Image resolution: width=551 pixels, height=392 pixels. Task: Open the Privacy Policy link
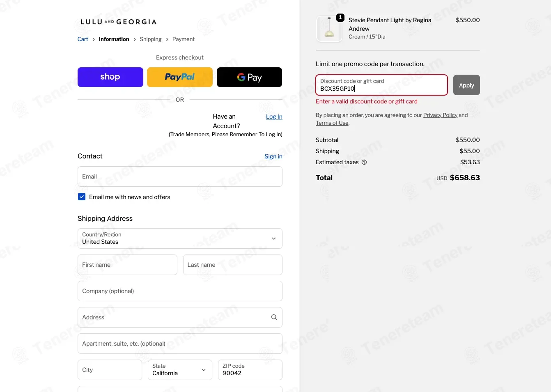point(440,115)
